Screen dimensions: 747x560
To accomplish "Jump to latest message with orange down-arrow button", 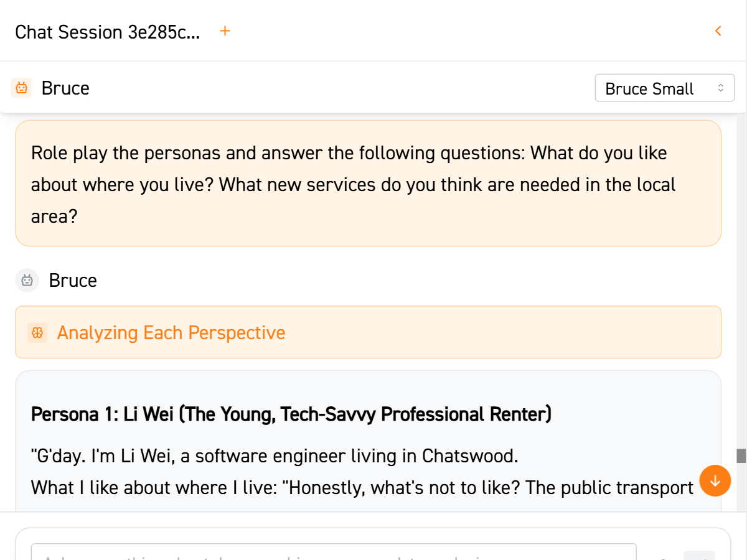I will [715, 481].
